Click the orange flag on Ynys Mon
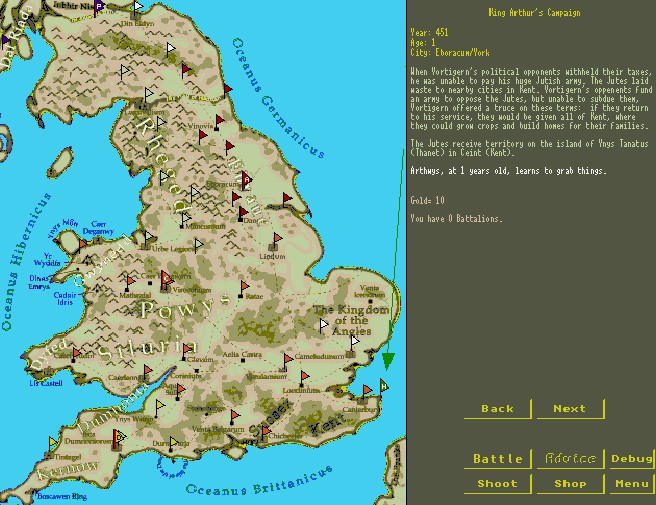This screenshot has width=656, height=505. tap(82, 245)
